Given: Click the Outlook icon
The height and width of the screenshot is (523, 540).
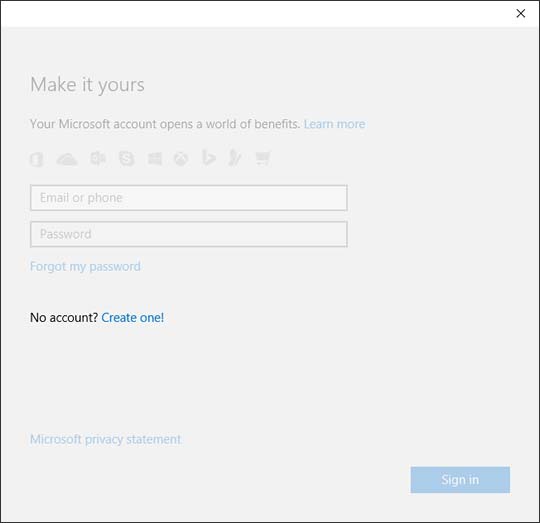Looking at the screenshot, I should point(98,159).
